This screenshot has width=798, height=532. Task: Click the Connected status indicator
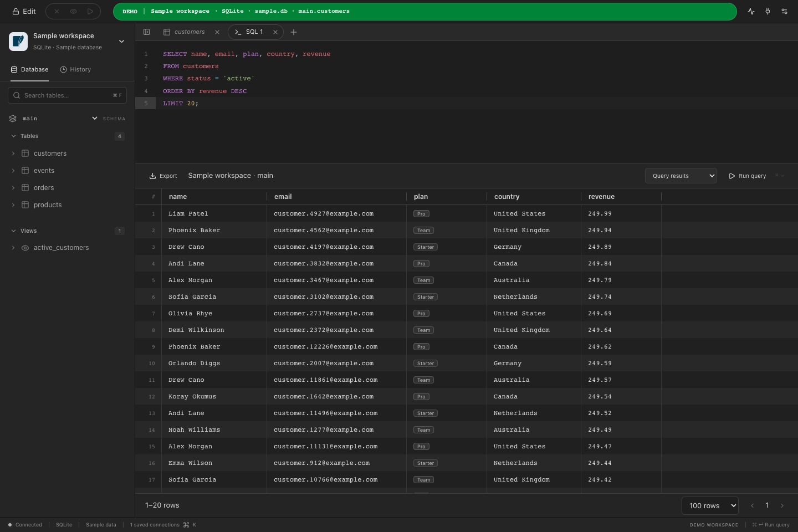25,525
